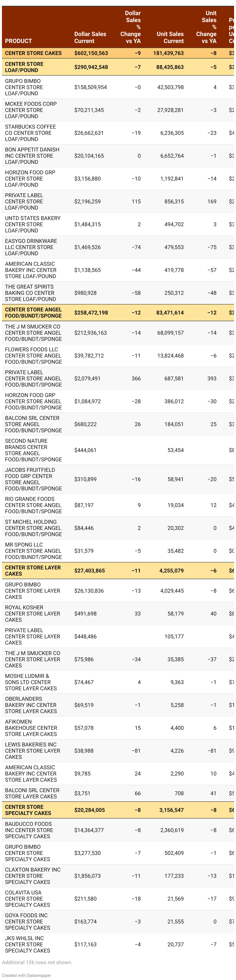
Task: Open the Created with Datawrapper link
Action: (27, 975)
